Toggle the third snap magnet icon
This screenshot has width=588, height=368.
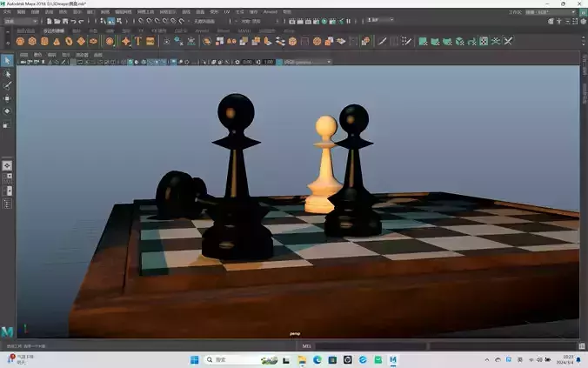pos(157,22)
